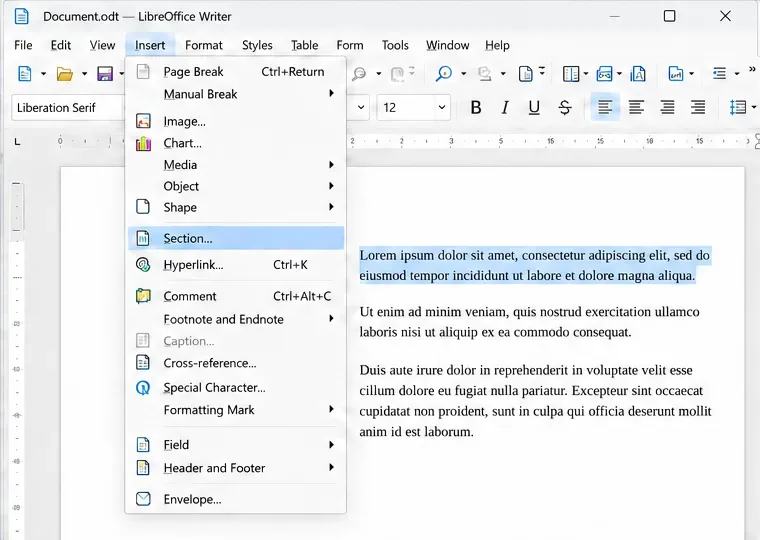760x540 pixels.
Task: Open the Table menu
Action: coord(304,45)
